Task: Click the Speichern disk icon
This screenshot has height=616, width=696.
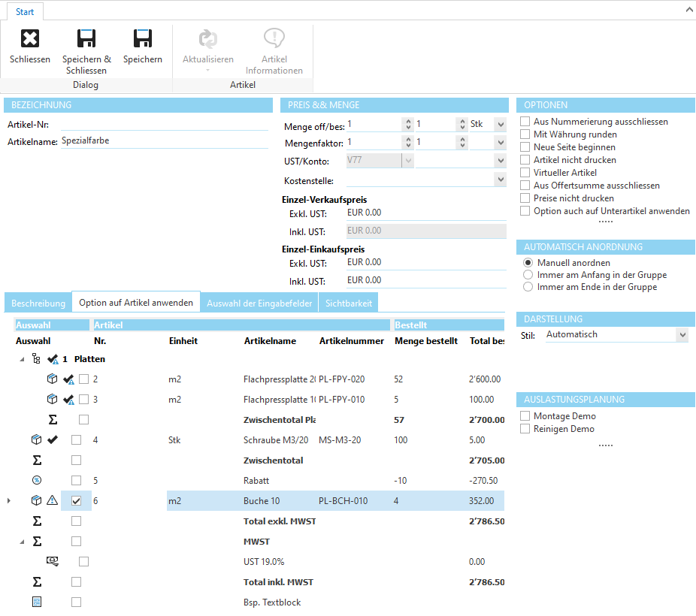Action: pyautogui.click(x=142, y=39)
